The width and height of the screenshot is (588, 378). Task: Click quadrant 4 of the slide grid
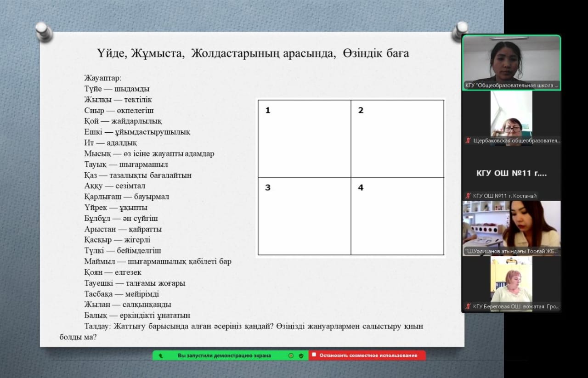tap(397, 216)
